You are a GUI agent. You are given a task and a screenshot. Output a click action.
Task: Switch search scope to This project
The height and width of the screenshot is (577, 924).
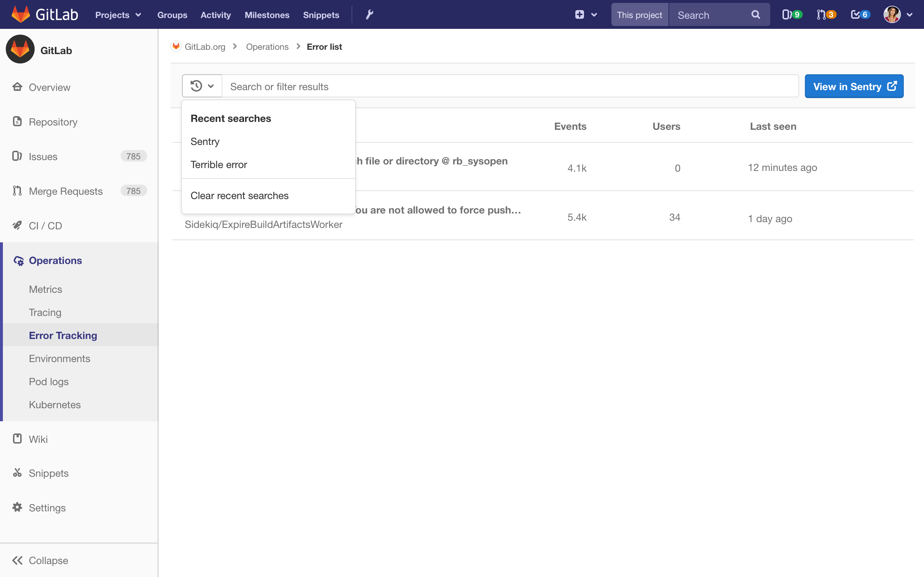(x=640, y=14)
